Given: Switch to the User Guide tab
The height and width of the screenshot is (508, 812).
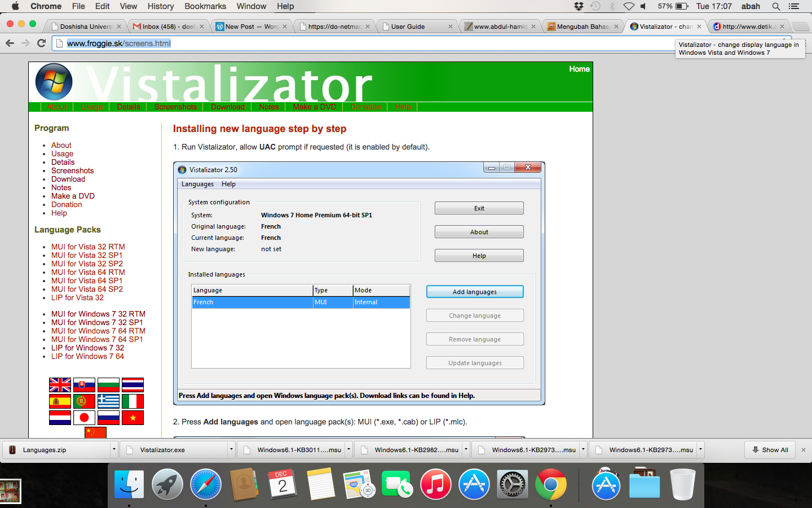Looking at the screenshot, I should [414, 27].
